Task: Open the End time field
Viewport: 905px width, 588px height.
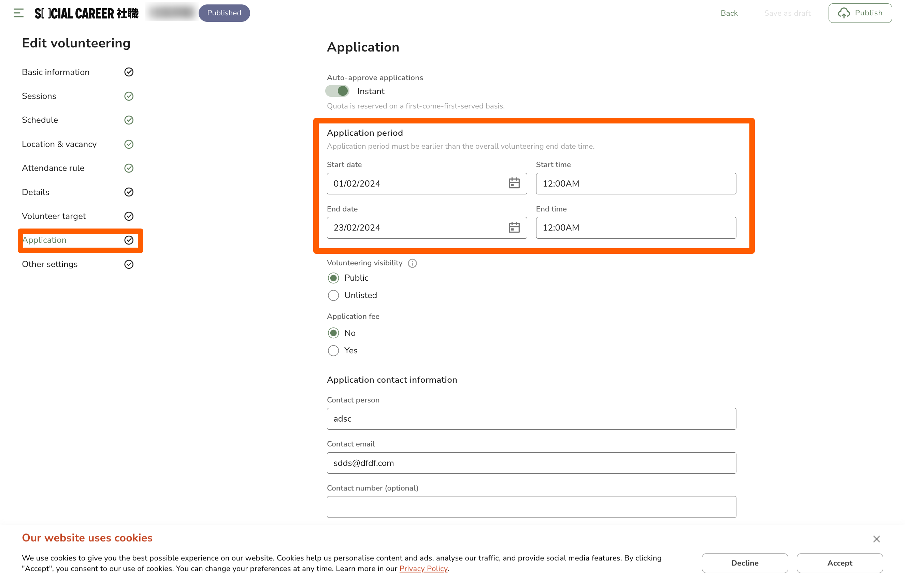Action: tap(636, 228)
